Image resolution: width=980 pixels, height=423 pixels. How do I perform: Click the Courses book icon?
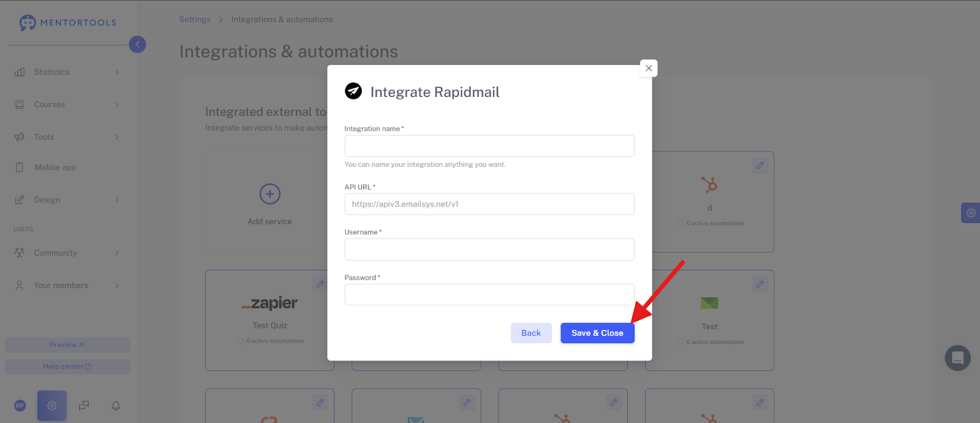click(x=20, y=105)
